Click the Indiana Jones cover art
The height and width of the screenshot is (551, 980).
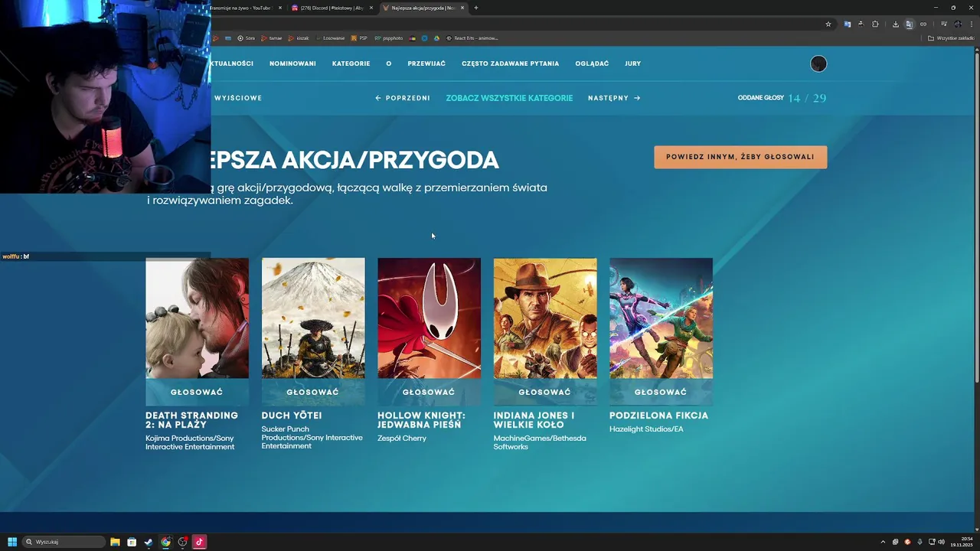[x=545, y=318]
